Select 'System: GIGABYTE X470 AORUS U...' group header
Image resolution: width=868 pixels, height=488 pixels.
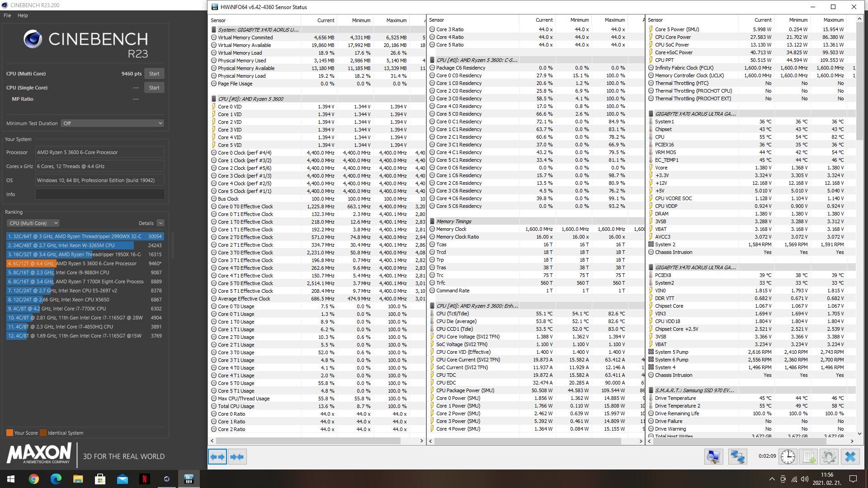(x=258, y=30)
